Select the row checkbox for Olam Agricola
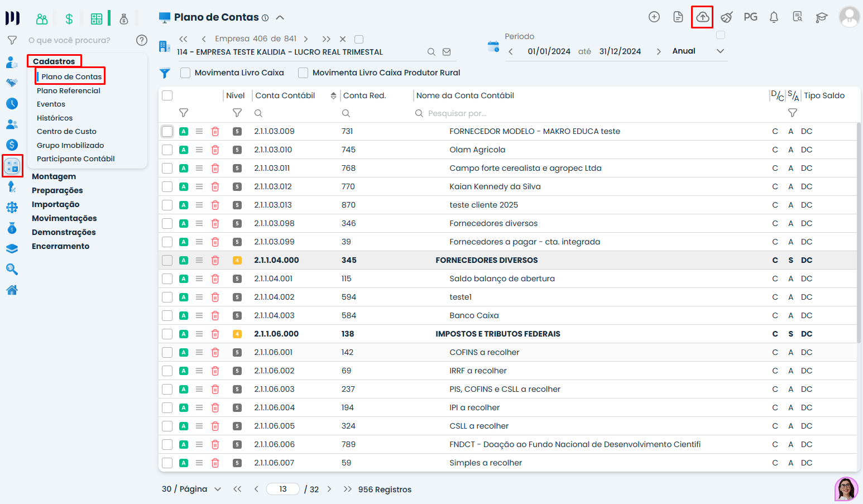 click(x=167, y=150)
